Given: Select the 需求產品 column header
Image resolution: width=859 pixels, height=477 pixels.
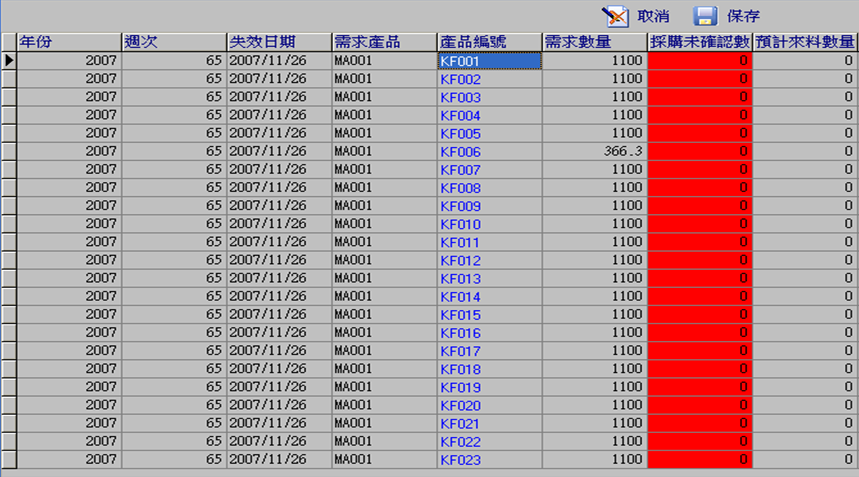Looking at the screenshot, I should (x=385, y=42).
